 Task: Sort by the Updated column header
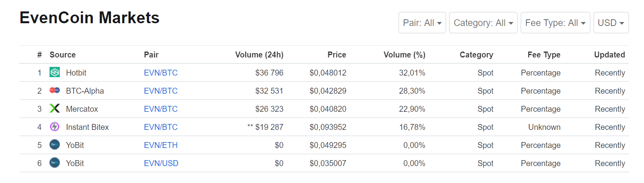609,55
